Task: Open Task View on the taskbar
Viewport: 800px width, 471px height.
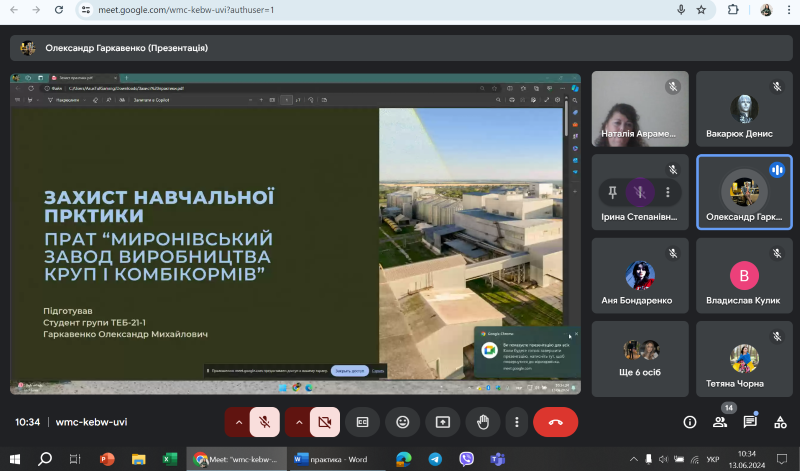Action: [75, 459]
